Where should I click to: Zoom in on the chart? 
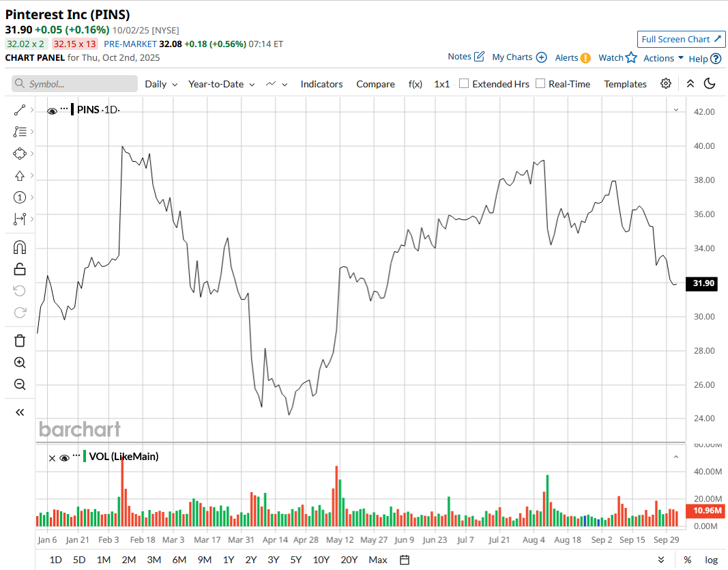20,362
